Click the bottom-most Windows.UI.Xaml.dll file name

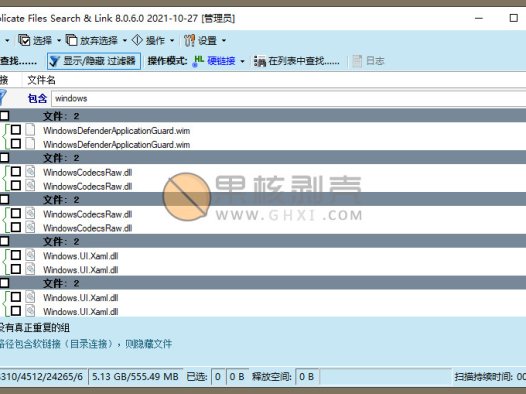click(81, 312)
